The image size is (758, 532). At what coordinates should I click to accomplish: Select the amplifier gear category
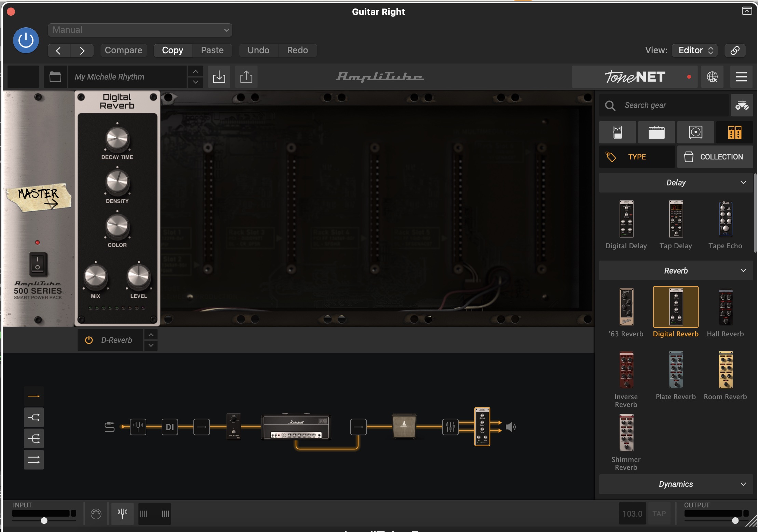coord(657,132)
